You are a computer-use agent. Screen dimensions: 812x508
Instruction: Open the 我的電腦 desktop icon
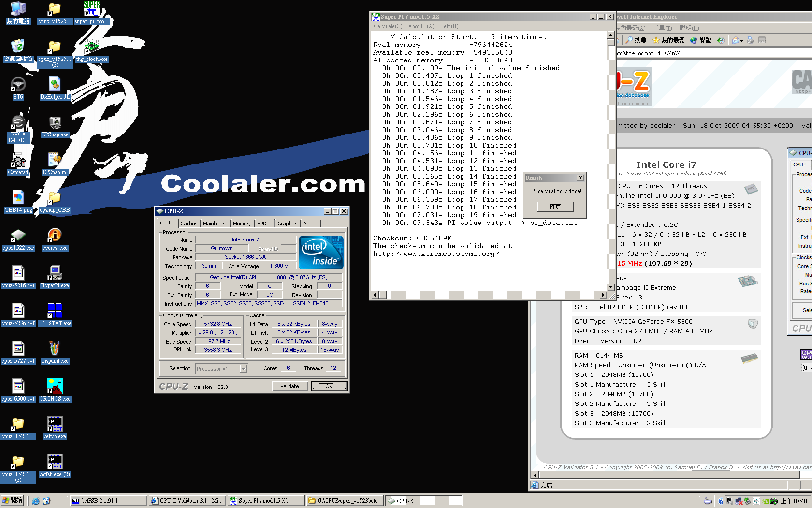[x=18, y=13]
